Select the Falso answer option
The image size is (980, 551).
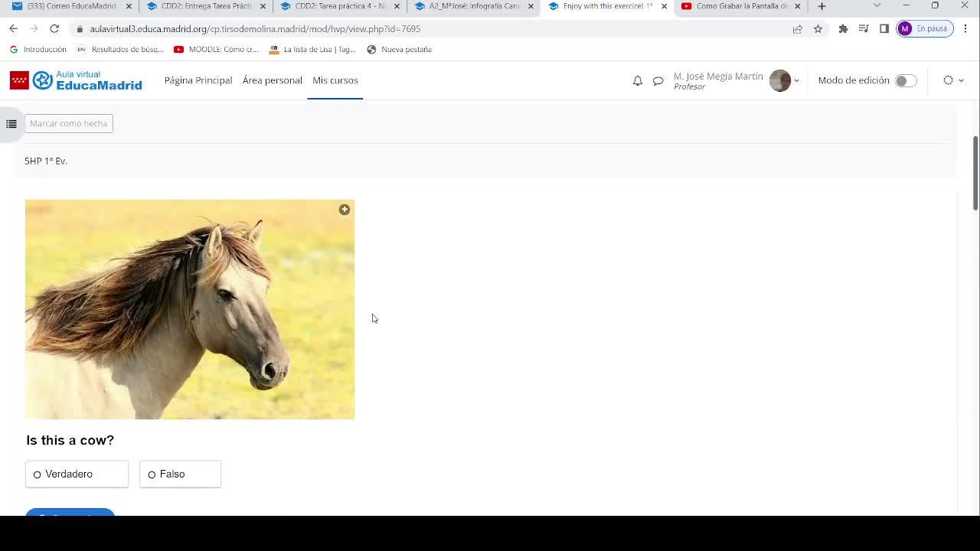click(180, 474)
